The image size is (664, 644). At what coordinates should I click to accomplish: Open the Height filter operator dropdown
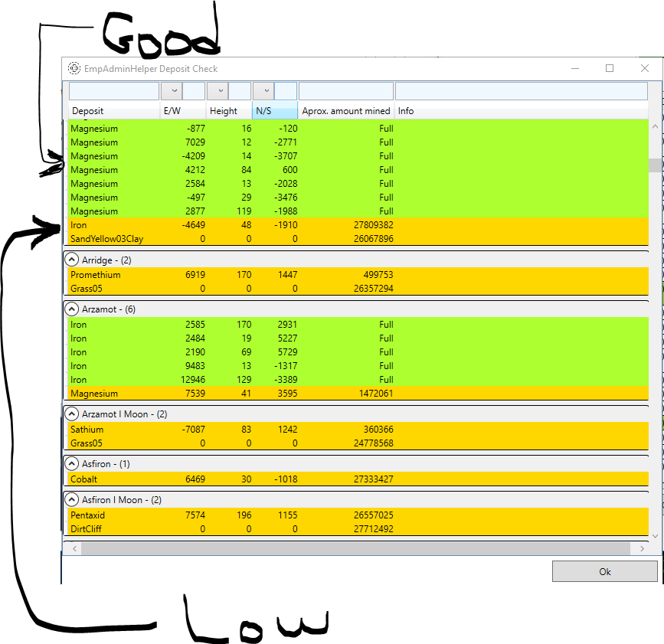218,91
